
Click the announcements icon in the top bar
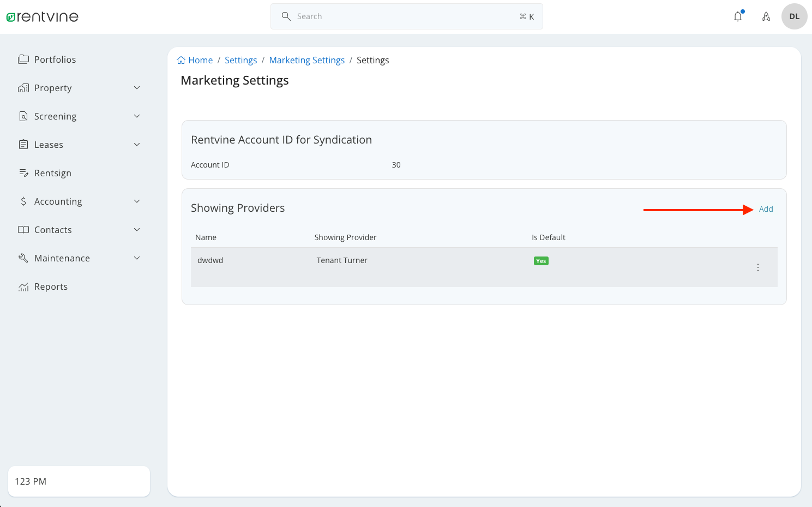pos(766,16)
